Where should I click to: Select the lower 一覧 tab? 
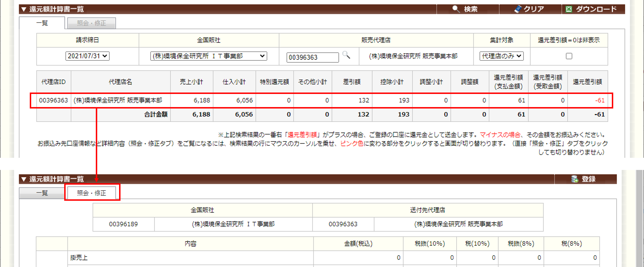(x=42, y=193)
